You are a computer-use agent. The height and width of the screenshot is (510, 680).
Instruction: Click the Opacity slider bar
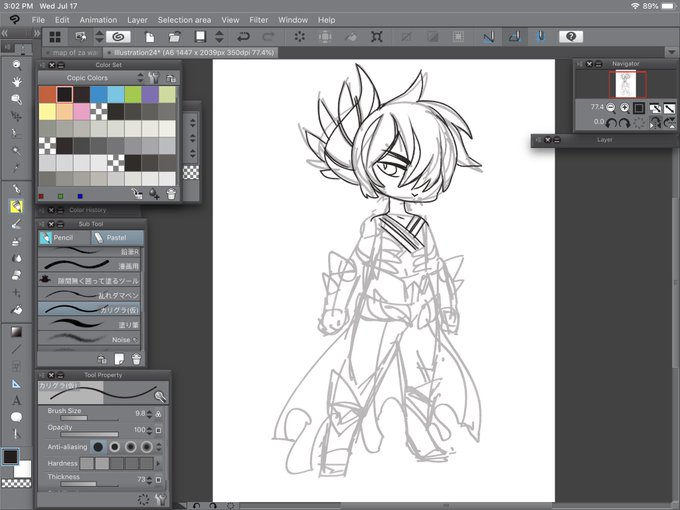89,435
